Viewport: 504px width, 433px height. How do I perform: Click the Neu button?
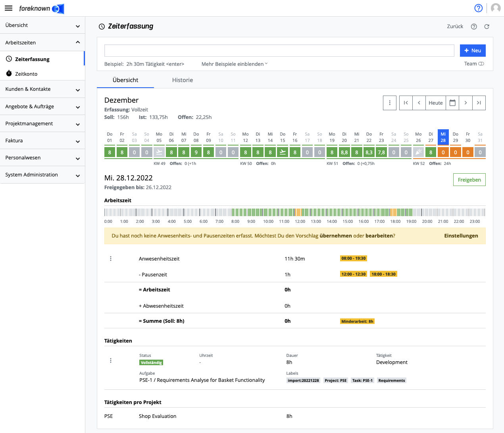473,50
